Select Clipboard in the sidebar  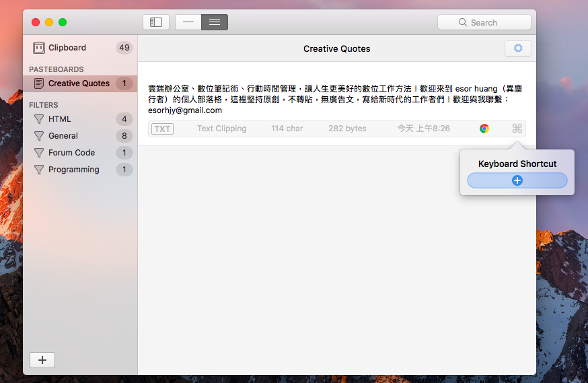[x=80, y=48]
